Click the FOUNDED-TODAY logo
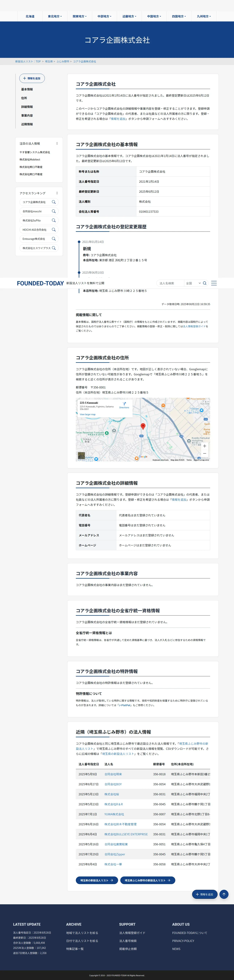Screen dimensions: 234x980 point(40,283)
